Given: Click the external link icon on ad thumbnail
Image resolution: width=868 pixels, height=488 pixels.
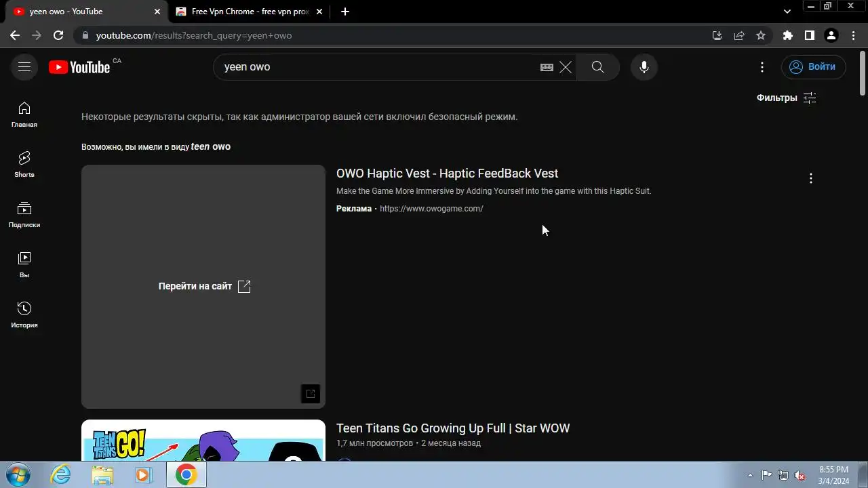Looking at the screenshot, I should 311,394.
